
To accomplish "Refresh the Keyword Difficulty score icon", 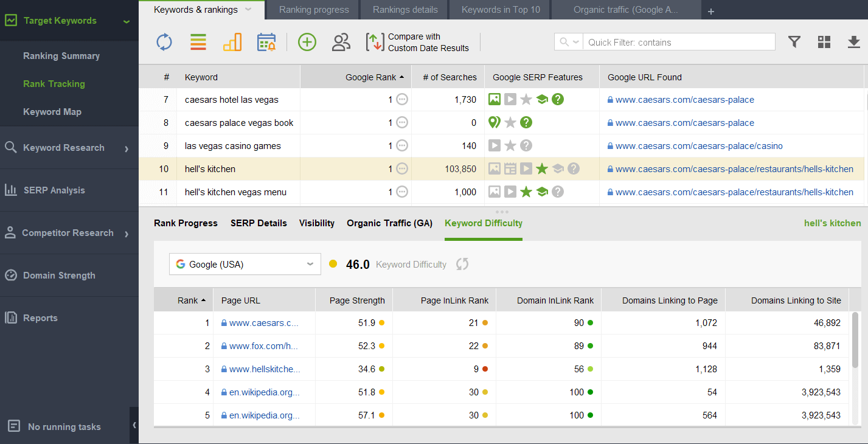I will [x=462, y=264].
